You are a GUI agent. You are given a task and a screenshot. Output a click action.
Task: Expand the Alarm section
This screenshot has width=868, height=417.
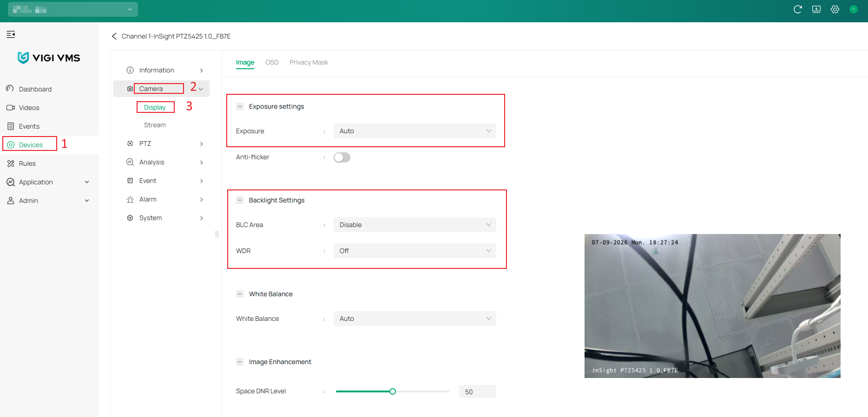pyautogui.click(x=161, y=199)
